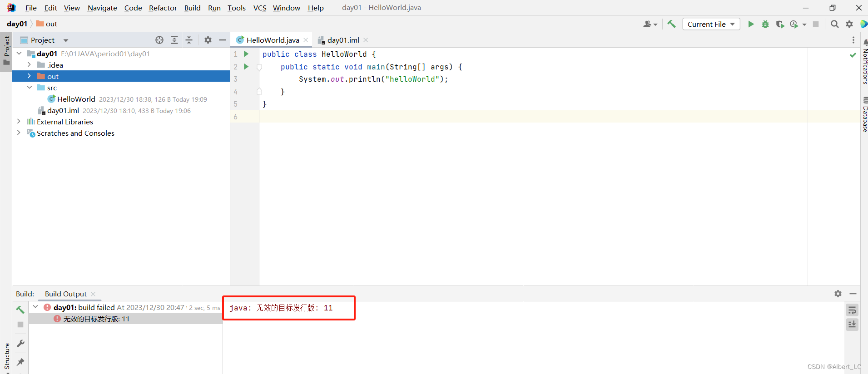
Task: Toggle Database tool window side tab
Action: pyautogui.click(x=864, y=114)
